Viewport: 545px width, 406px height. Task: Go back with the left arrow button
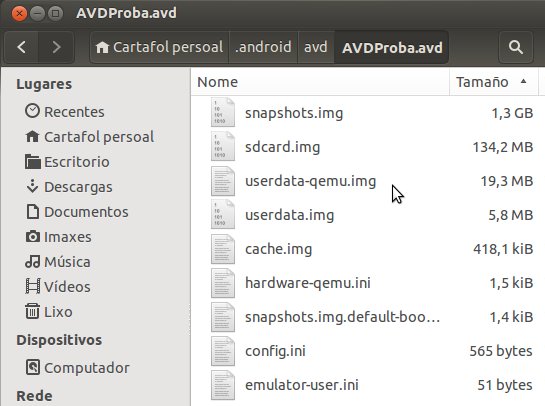tap(22, 47)
